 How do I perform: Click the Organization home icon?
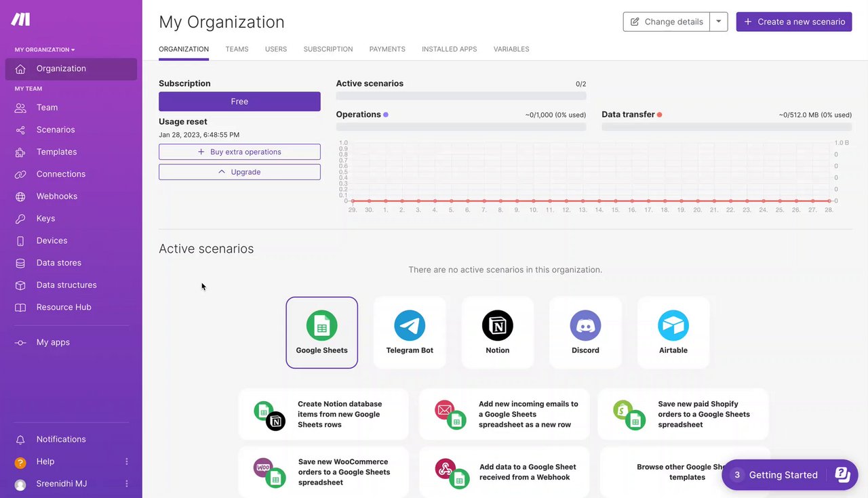coord(20,68)
